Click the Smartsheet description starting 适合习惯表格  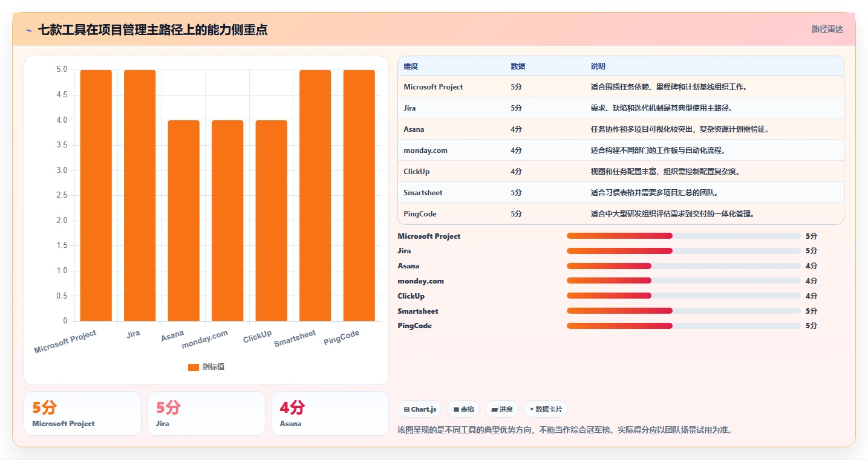[654, 193]
